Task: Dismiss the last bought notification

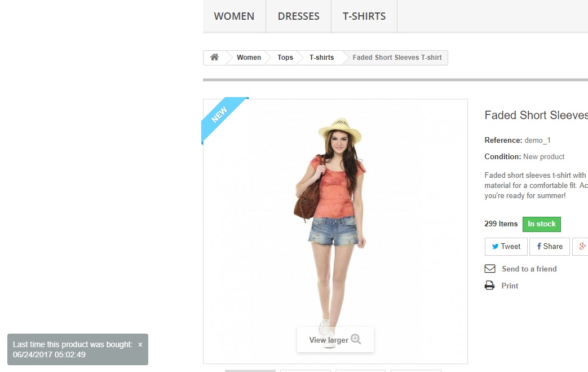Action: click(x=140, y=344)
